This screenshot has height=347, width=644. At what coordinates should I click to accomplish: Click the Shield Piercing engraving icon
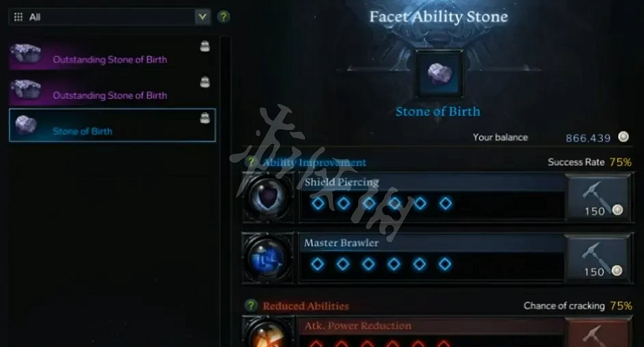point(268,197)
